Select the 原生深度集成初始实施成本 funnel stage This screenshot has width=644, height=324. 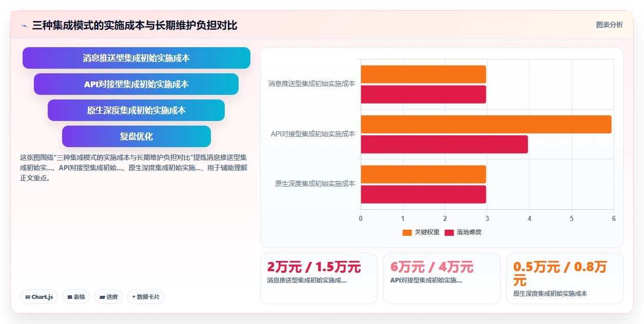pyautogui.click(x=136, y=110)
